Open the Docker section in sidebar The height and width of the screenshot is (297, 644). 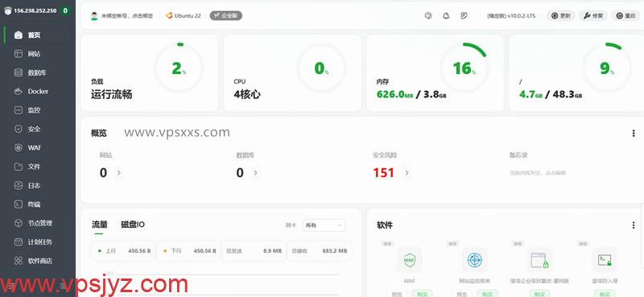tap(38, 91)
